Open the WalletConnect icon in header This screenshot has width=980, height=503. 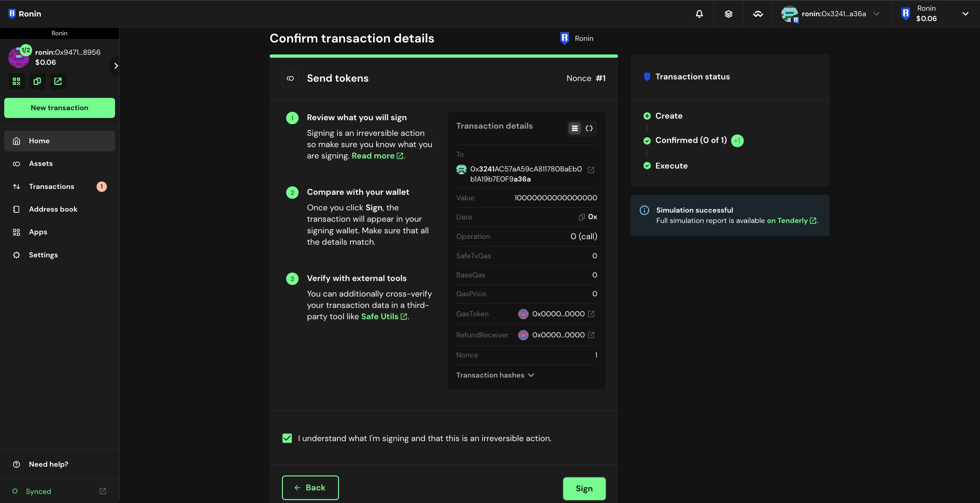click(x=758, y=14)
